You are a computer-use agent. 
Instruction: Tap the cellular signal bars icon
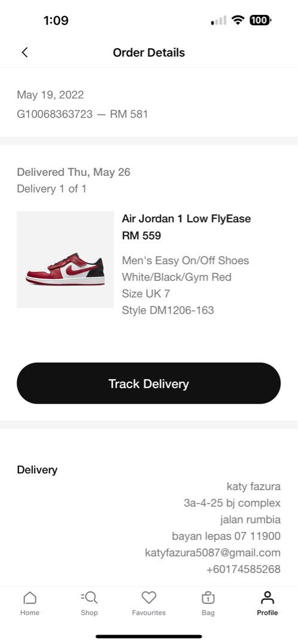click(219, 20)
